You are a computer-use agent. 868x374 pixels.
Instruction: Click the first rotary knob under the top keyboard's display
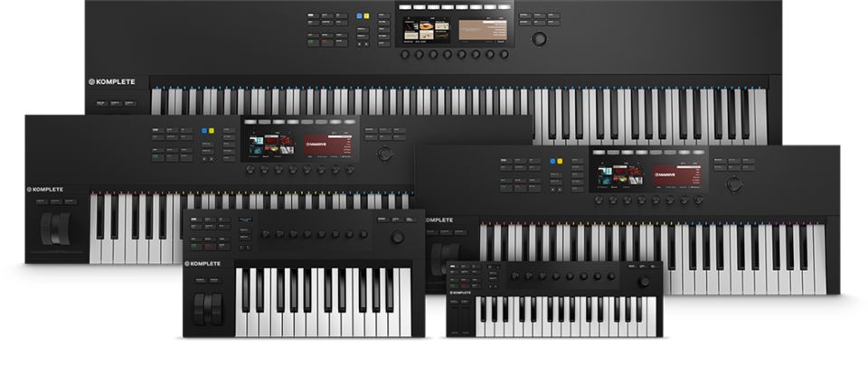pos(404,54)
